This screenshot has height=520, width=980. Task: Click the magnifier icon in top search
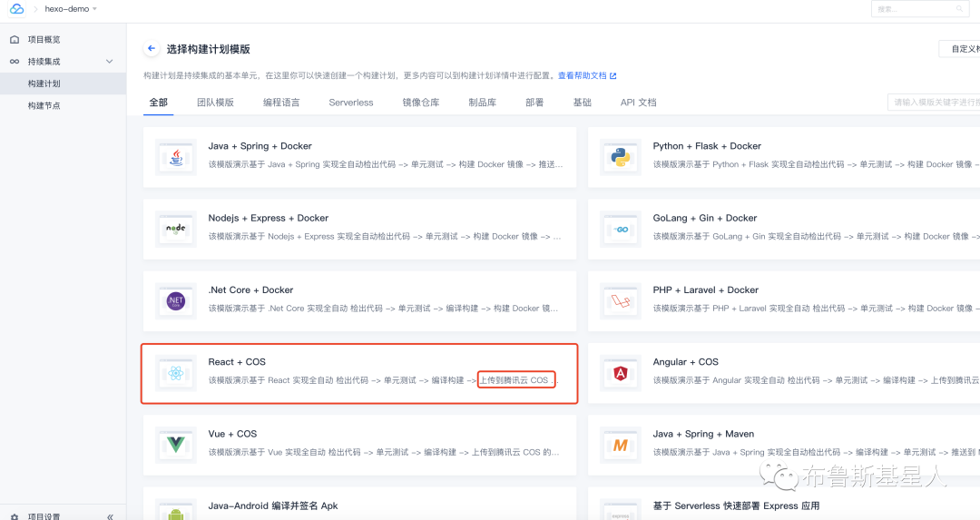(959, 9)
